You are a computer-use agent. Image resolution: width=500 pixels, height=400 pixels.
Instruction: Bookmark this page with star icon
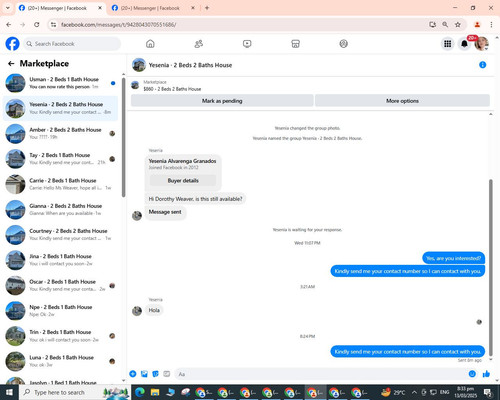(458, 25)
